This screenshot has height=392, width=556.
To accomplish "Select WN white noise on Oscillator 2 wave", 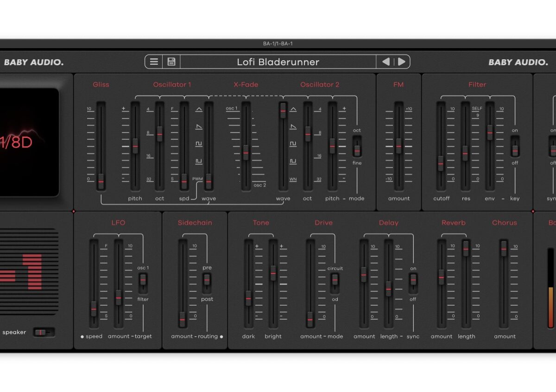I will [x=293, y=179].
